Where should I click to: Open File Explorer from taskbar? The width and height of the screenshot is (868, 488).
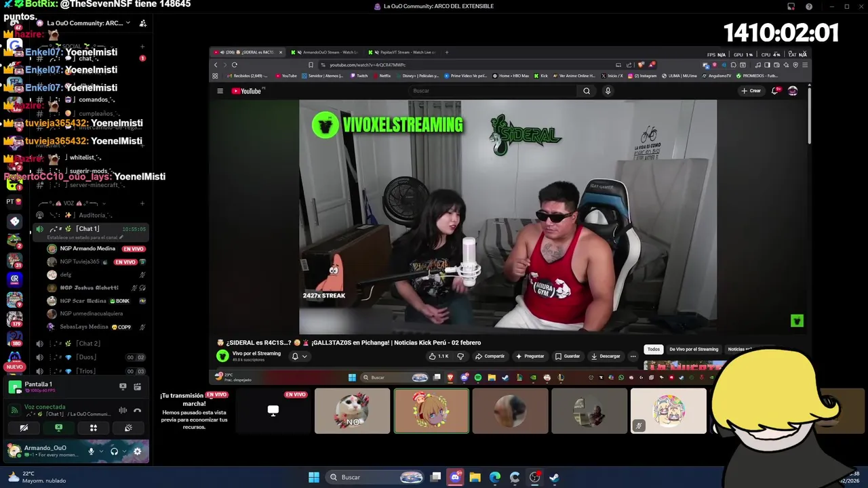coord(475,477)
